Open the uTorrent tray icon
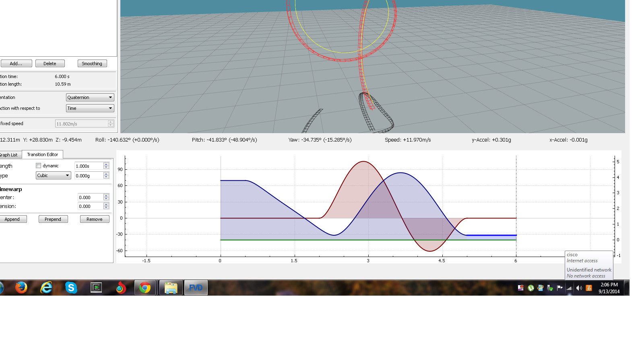 pos(531,288)
